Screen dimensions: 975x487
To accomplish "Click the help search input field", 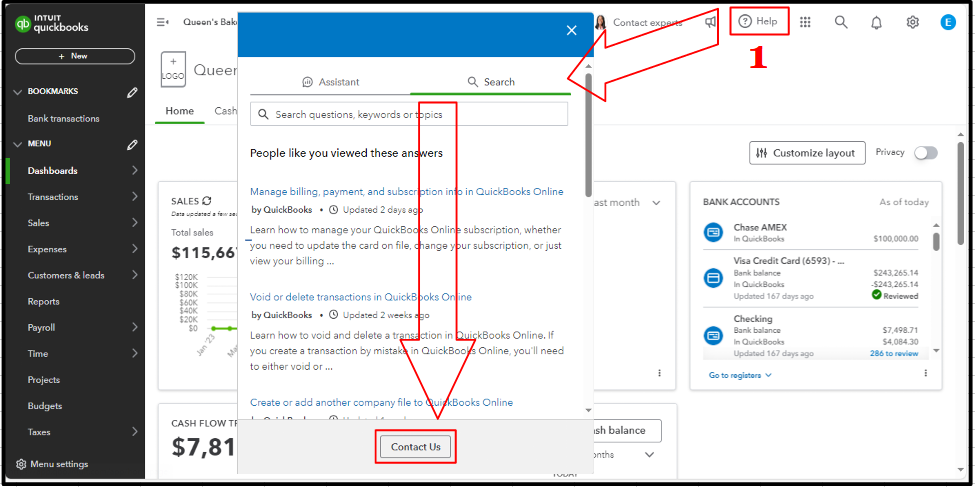I will pos(409,114).
